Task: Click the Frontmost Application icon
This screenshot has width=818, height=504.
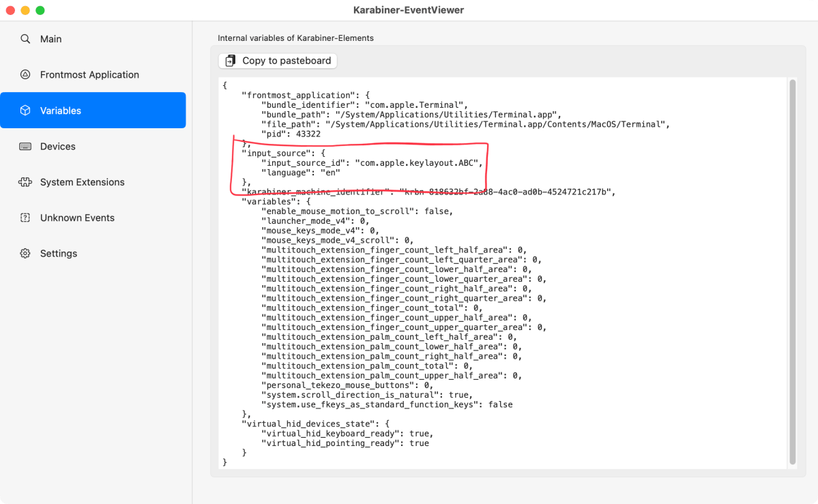Action: (x=25, y=74)
